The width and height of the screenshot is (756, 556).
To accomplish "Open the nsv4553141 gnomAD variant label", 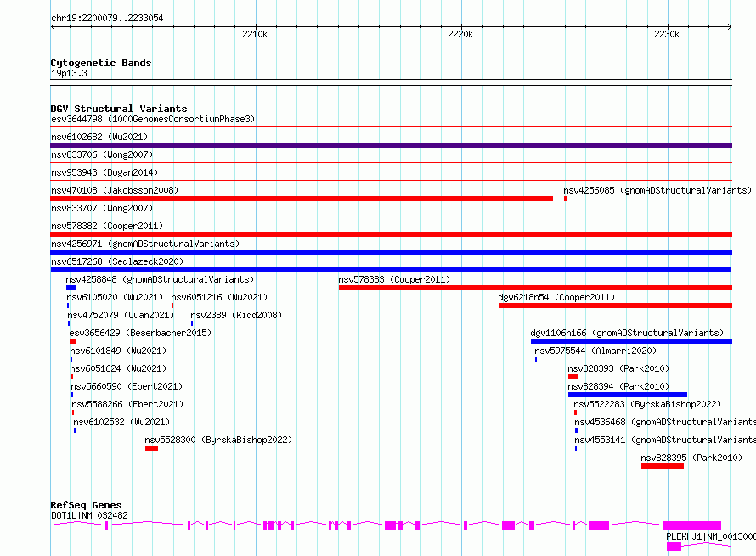I will (665, 440).
